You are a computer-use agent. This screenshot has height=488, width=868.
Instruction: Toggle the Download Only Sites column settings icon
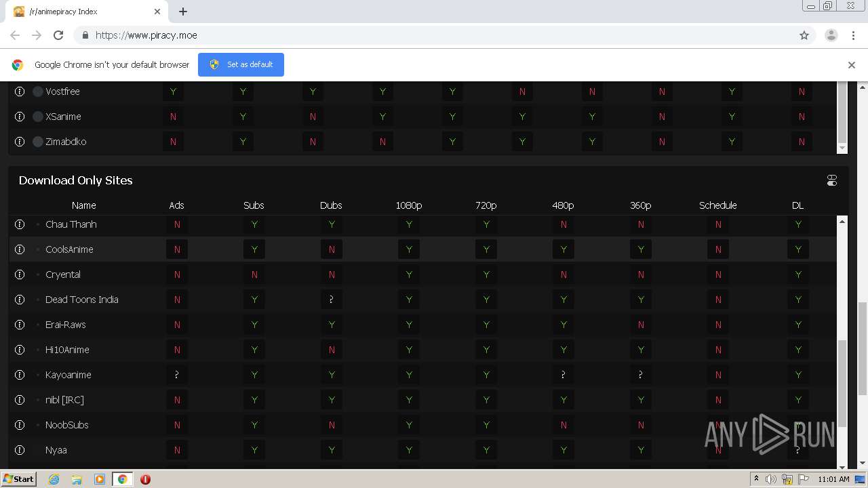[x=832, y=180]
